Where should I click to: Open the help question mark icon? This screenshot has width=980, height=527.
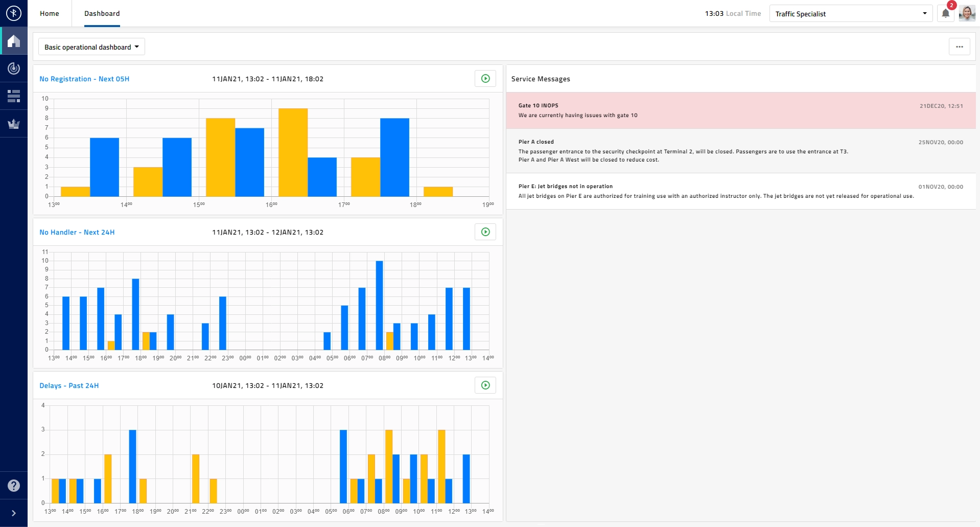coord(14,486)
